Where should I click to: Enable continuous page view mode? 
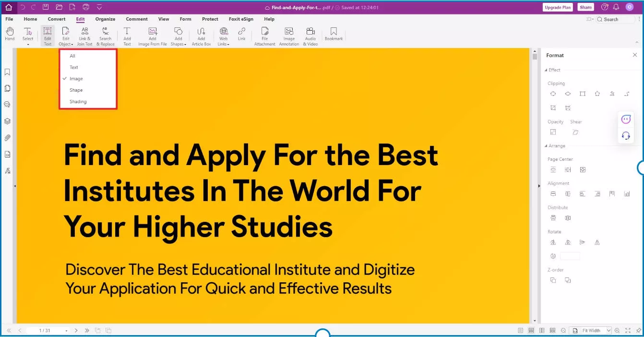pyautogui.click(x=531, y=330)
